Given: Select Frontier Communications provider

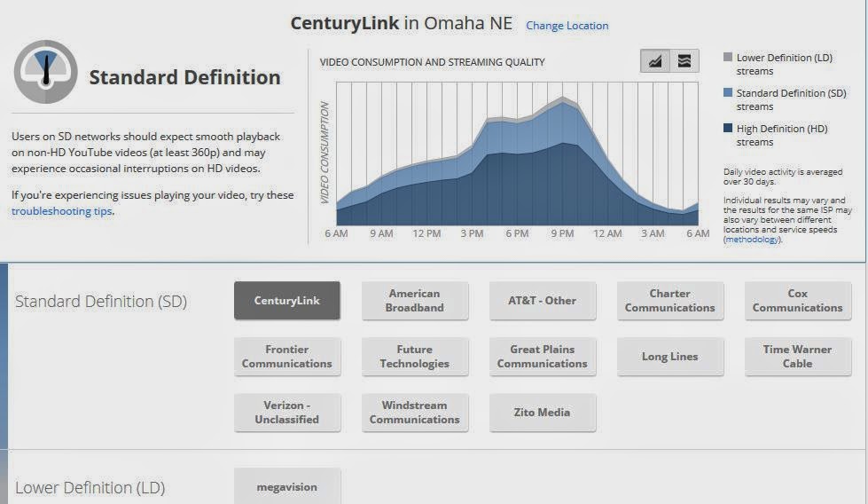Looking at the screenshot, I should point(286,356).
